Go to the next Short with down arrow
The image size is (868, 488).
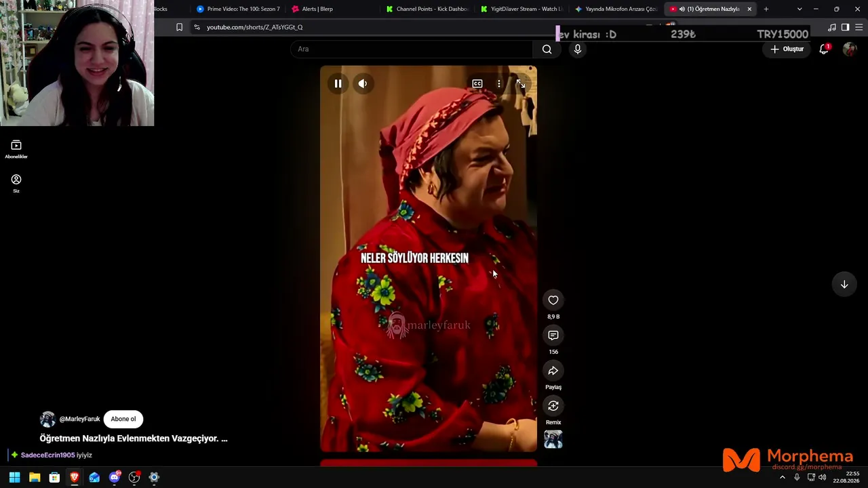click(x=844, y=285)
